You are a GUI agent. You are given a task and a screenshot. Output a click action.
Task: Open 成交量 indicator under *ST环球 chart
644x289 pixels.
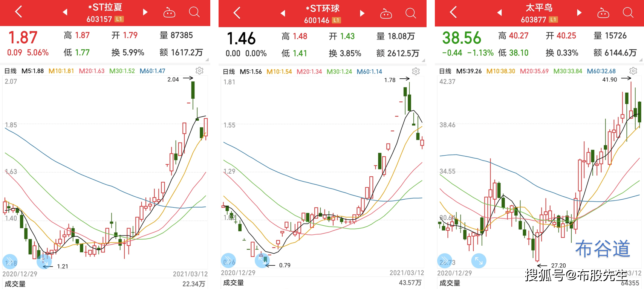pyautogui.click(x=233, y=283)
